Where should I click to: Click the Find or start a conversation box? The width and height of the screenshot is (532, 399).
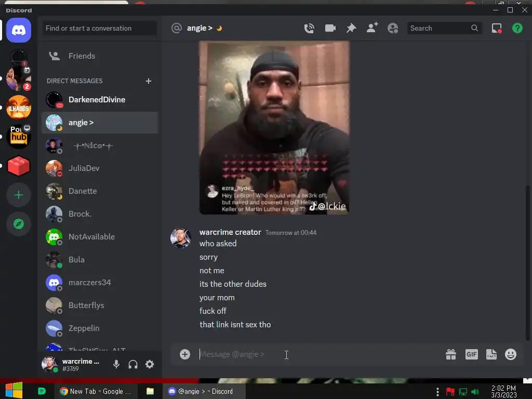click(99, 28)
